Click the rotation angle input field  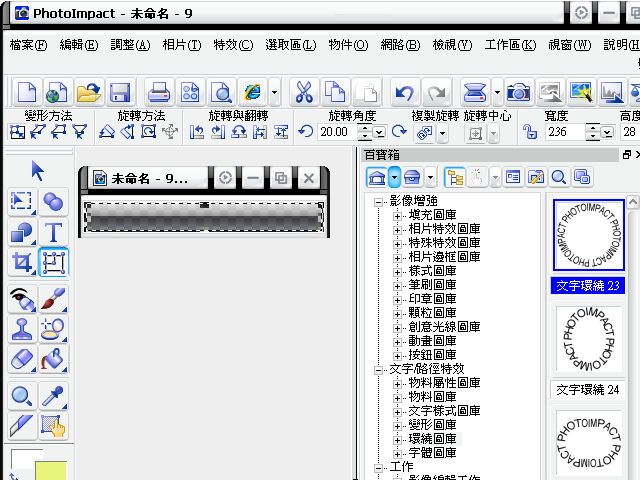click(x=337, y=132)
